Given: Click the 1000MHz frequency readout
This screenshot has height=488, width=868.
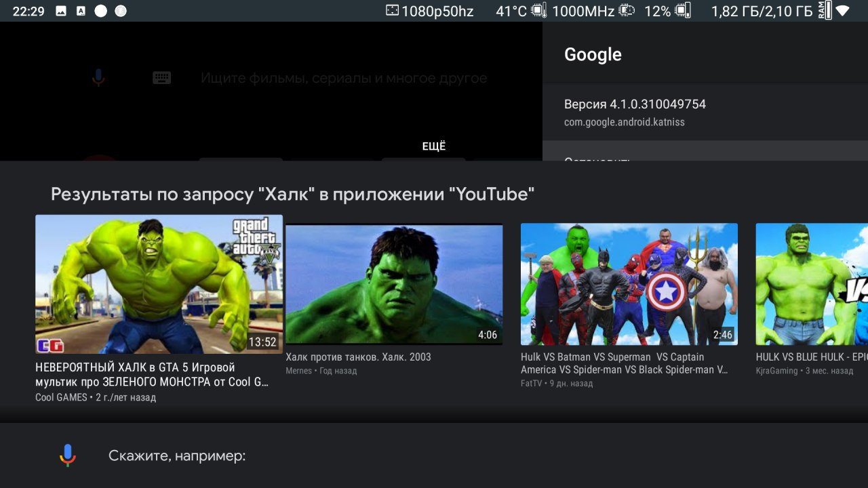Looking at the screenshot, I should coord(583,11).
